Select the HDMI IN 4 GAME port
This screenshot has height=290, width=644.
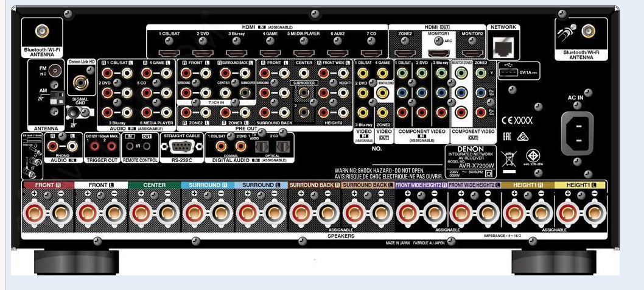point(270,53)
